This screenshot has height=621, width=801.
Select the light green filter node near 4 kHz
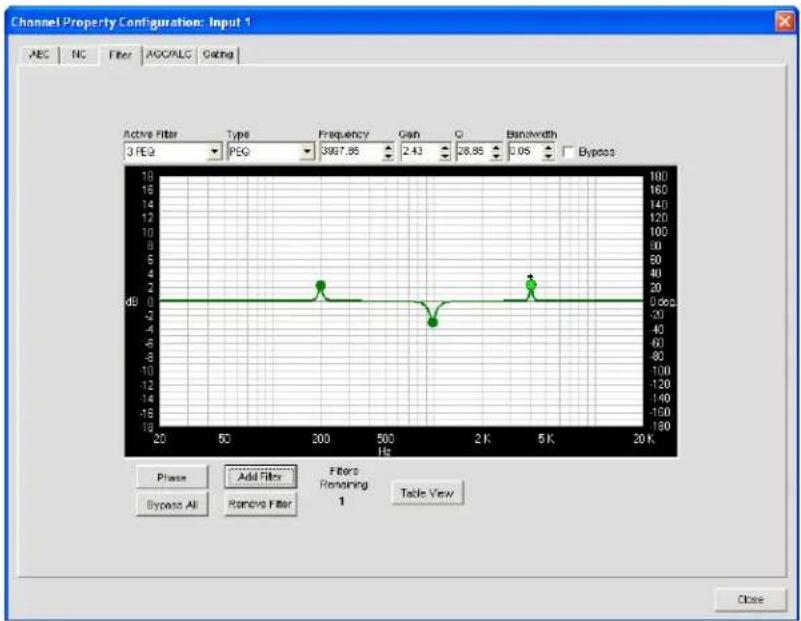[531, 285]
